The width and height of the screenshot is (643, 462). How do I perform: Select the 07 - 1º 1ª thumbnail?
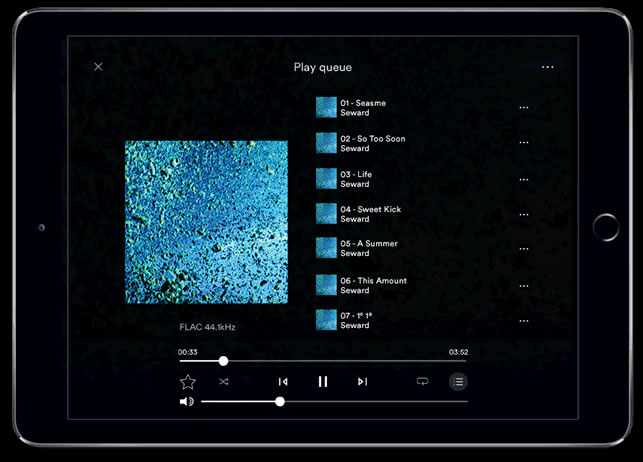(326, 320)
